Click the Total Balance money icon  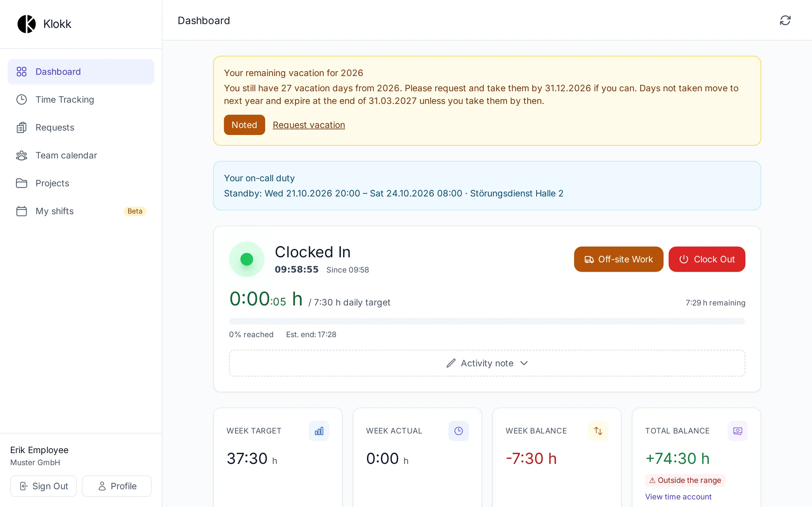point(737,431)
